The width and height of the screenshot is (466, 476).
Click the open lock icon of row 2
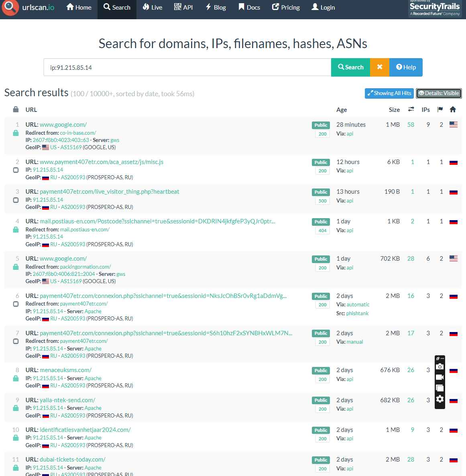point(16,170)
